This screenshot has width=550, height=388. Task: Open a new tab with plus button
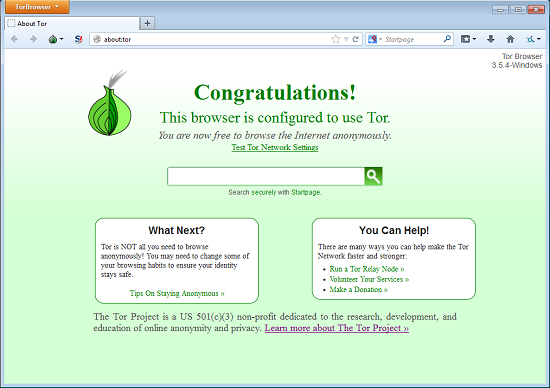pos(147,24)
